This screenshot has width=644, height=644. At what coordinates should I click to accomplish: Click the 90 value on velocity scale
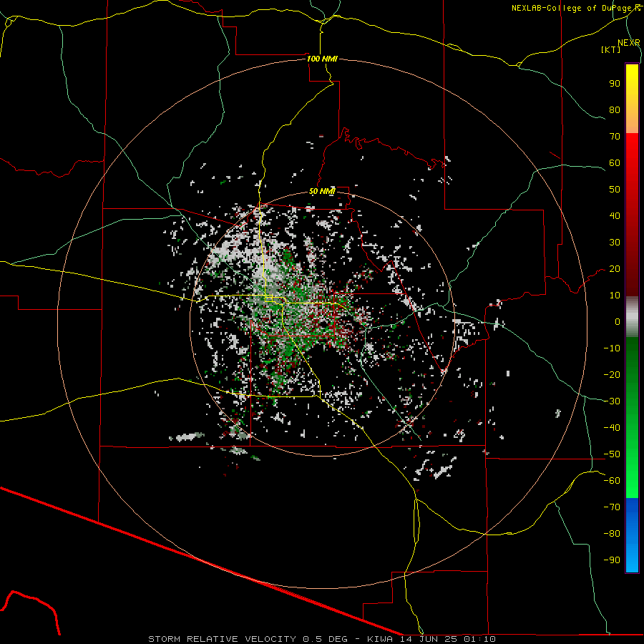point(615,84)
